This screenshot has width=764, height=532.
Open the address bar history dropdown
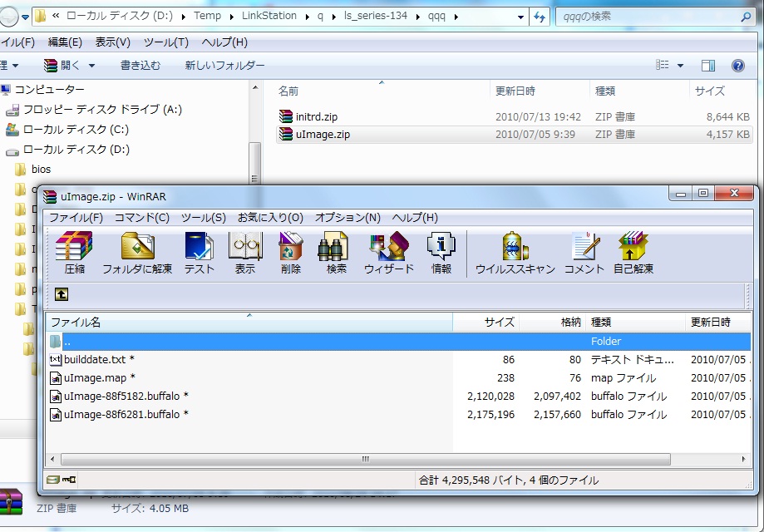521,17
